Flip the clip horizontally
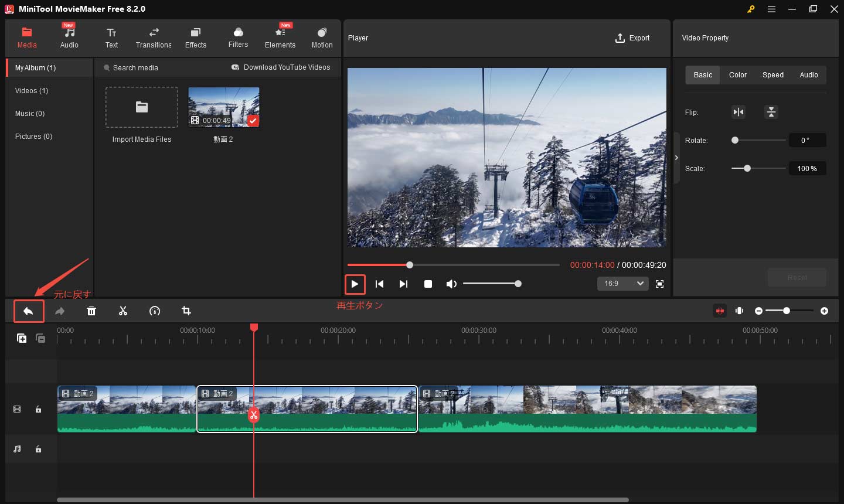Viewport: 844px width, 504px height. pyautogui.click(x=738, y=112)
